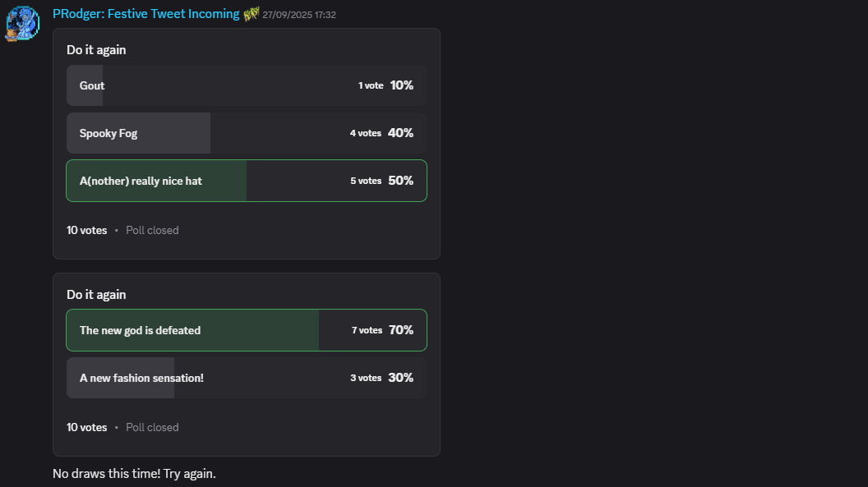Image resolution: width=868 pixels, height=487 pixels.
Task: Click the No draws this time message text
Action: pos(134,474)
